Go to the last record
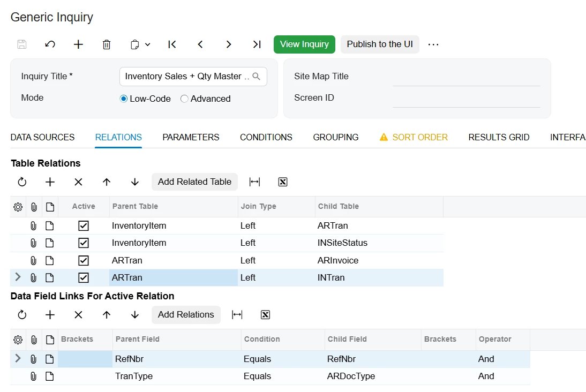This screenshot has height=392, width=586. point(257,44)
